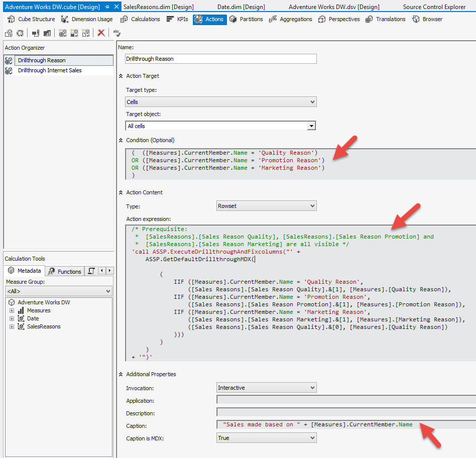This screenshot has height=458, width=476.
Task: Switch to the Functions tab
Action: click(65, 271)
